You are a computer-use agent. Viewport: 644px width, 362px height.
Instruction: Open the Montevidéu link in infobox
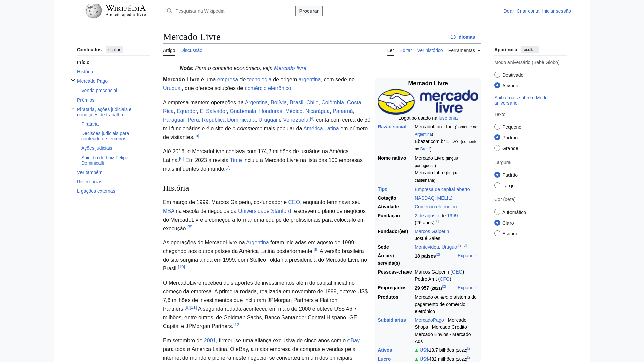[x=427, y=247]
